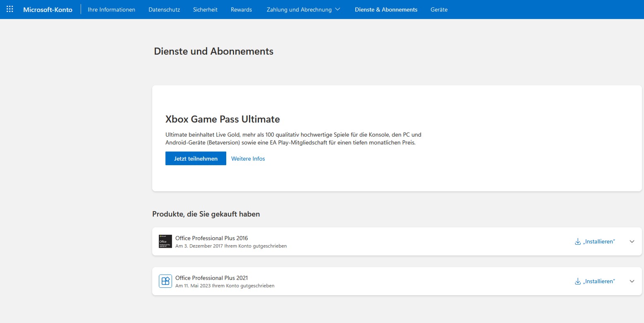The width and height of the screenshot is (644, 323).
Task: Click the Microsoft-Konto home link
Action: pyautogui.click(x=48, y=10)
